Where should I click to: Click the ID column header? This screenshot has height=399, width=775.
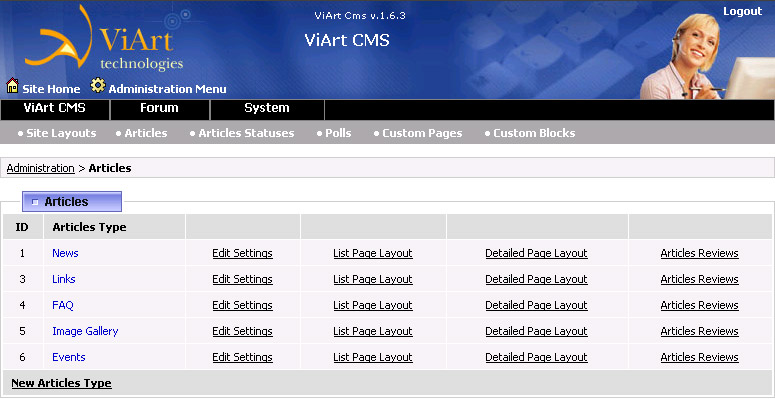point(22,227)
